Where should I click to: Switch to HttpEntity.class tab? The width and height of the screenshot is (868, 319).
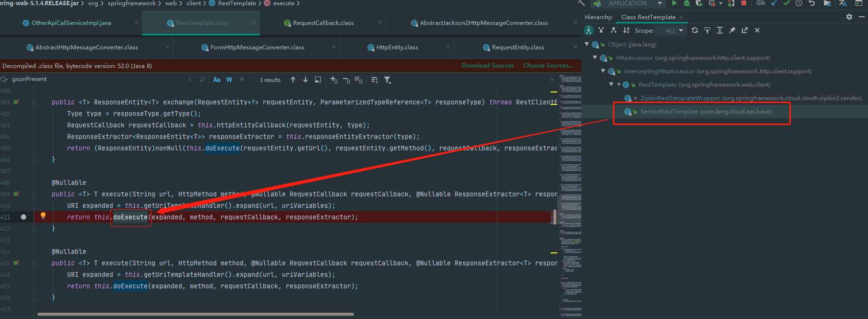pyautogui.click(x=397, y=47)
